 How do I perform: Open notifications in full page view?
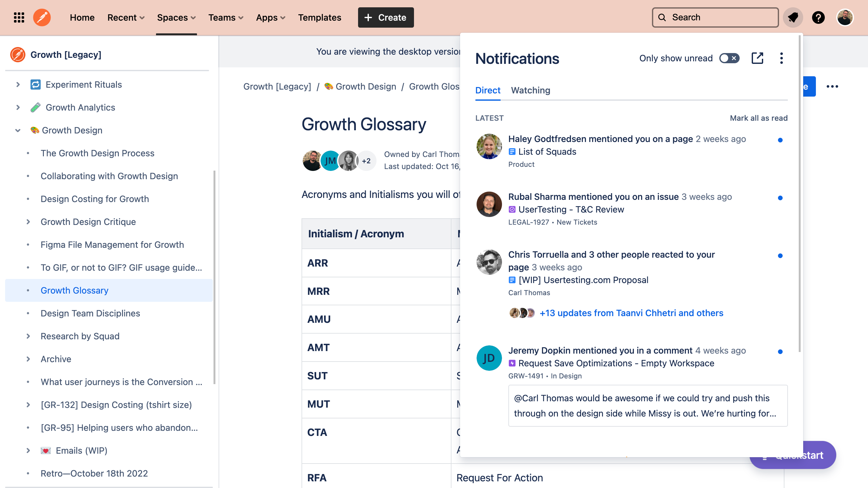coord(757,58)
